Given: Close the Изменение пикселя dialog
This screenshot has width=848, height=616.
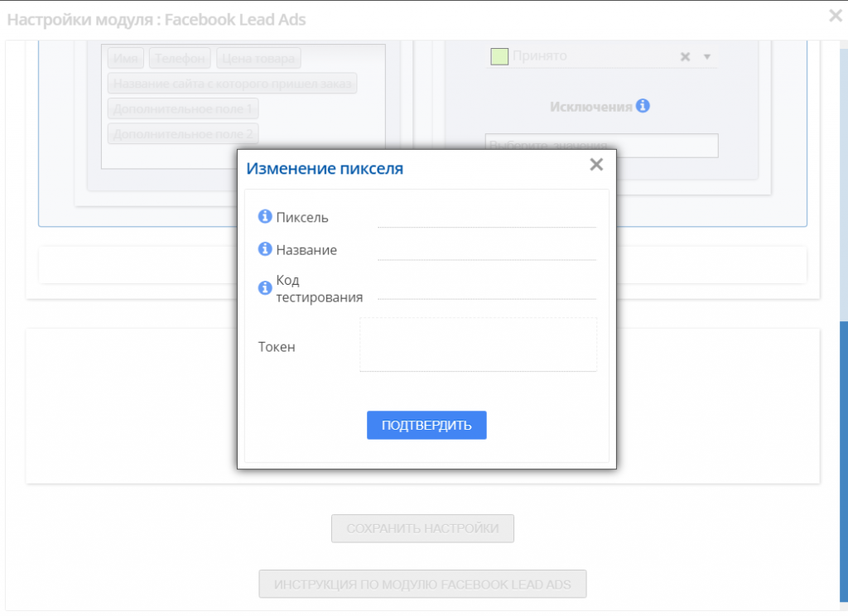Looking at the screenshot, I should pyautogui.click(x=596, y=165).
